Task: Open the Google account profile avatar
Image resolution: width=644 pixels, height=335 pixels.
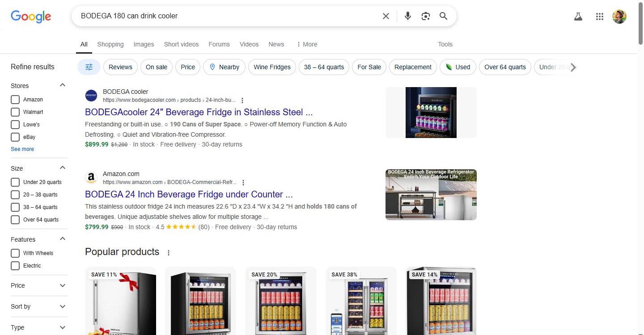Action: [619, 17]
